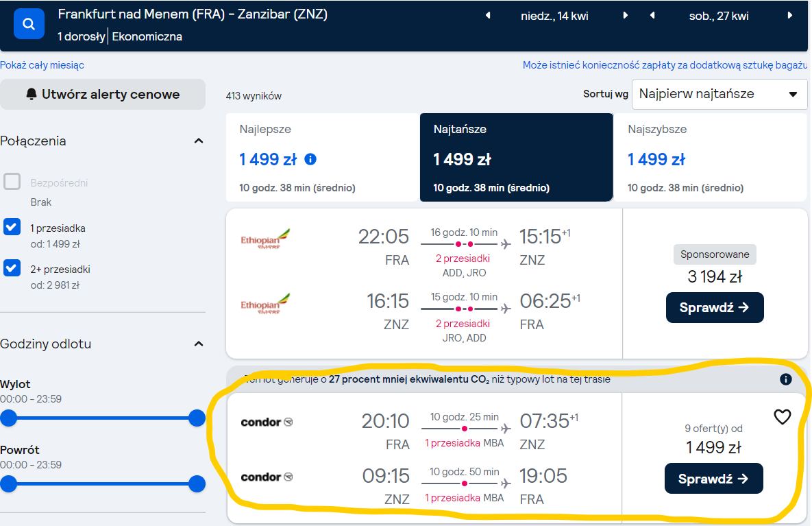The image size is (812, 526).
Task: Uncheck the 2+ przesiadki filter
Action: pos(12,268)
